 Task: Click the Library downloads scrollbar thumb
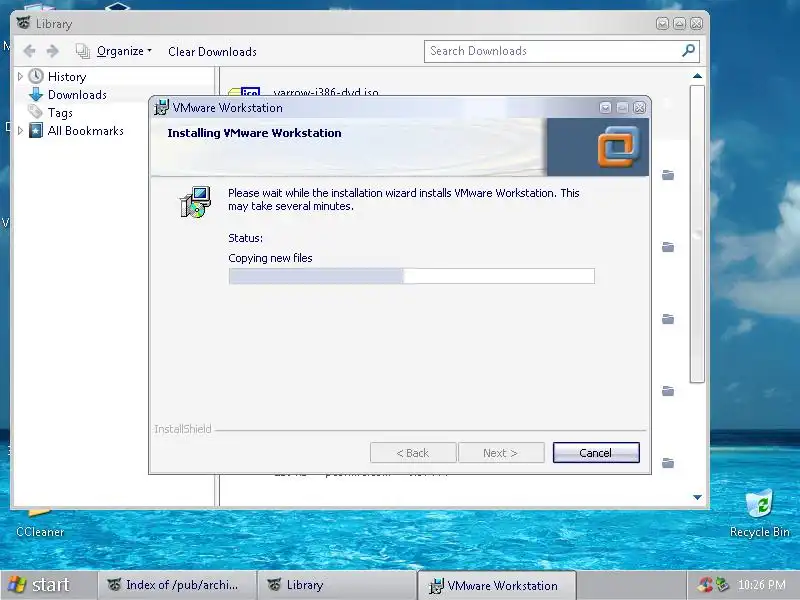coord(697,234)
